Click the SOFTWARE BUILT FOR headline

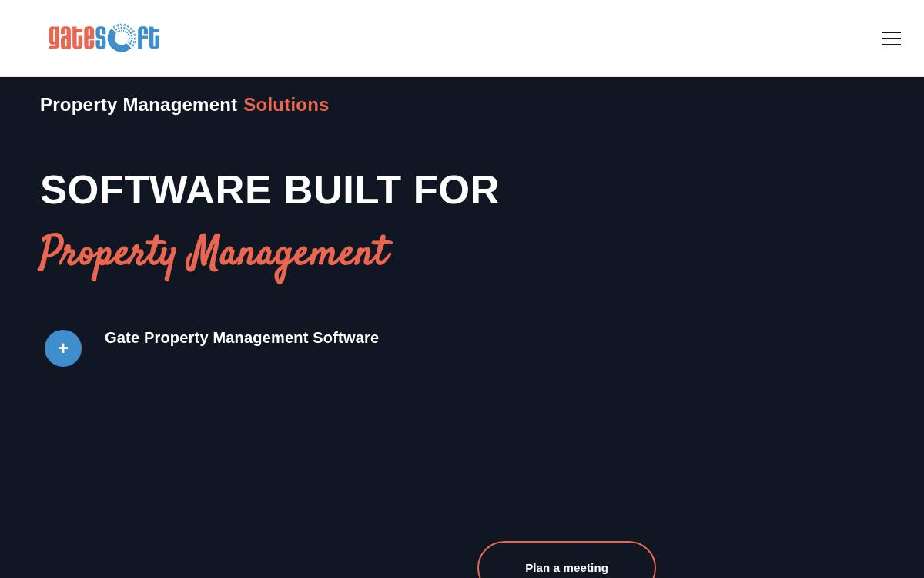point(269,190)
